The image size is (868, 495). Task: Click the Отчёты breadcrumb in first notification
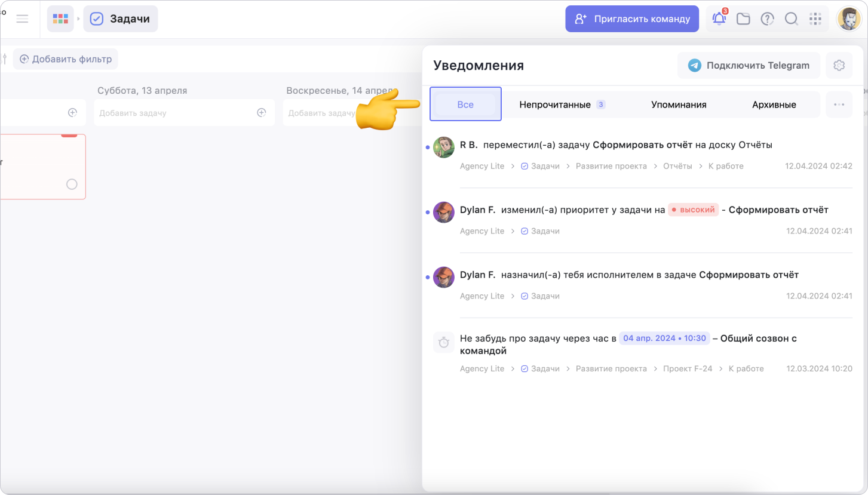click(x=677, y=166)
